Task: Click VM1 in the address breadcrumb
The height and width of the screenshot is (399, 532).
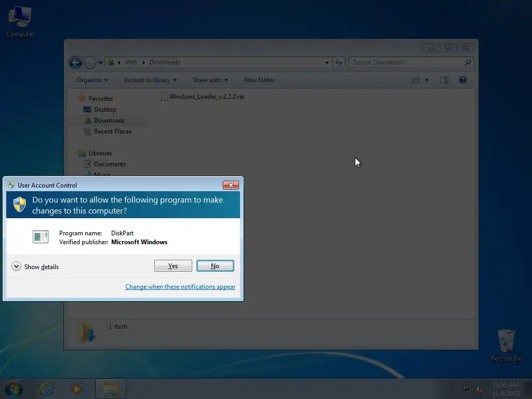Action: click(131, 62)
